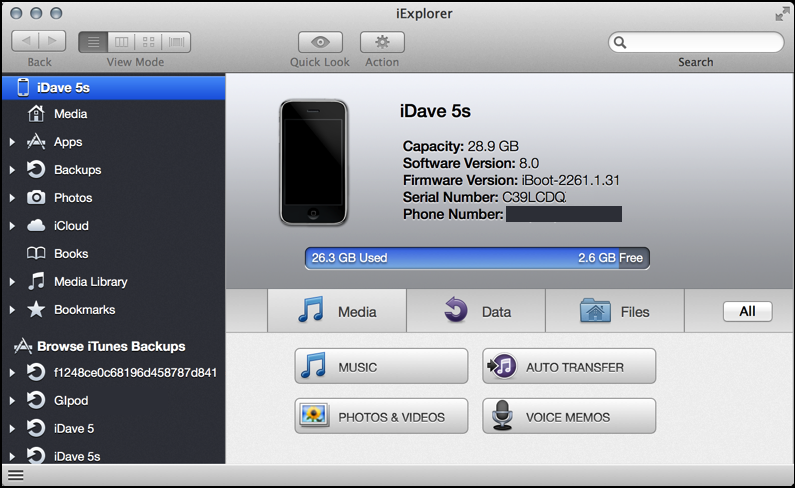Select the iDave 5s device phone icon
The height and width of the screenshot is (488, 795).
pyautogui.click(x=23, y=87)
